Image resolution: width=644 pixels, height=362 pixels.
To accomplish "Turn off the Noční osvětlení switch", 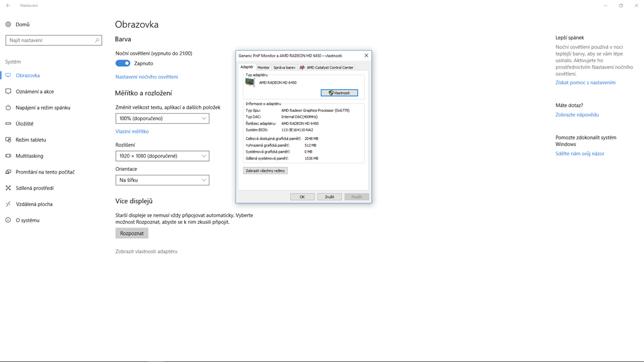I will click(123, 63).
